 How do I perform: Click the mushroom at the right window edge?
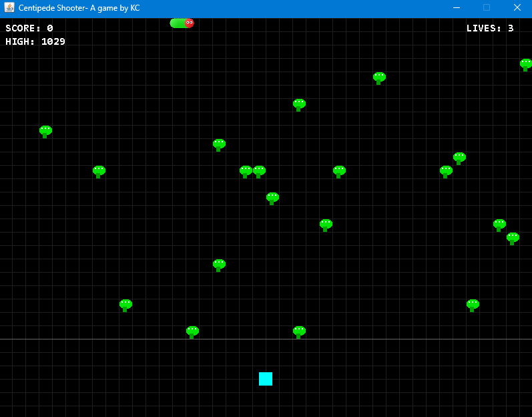pyautogui.click(x=526, y=64)
